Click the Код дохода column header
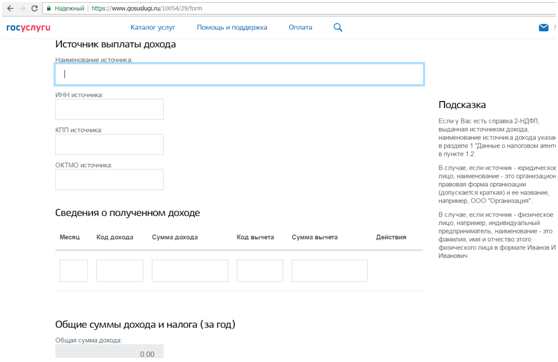 [115, 237]
